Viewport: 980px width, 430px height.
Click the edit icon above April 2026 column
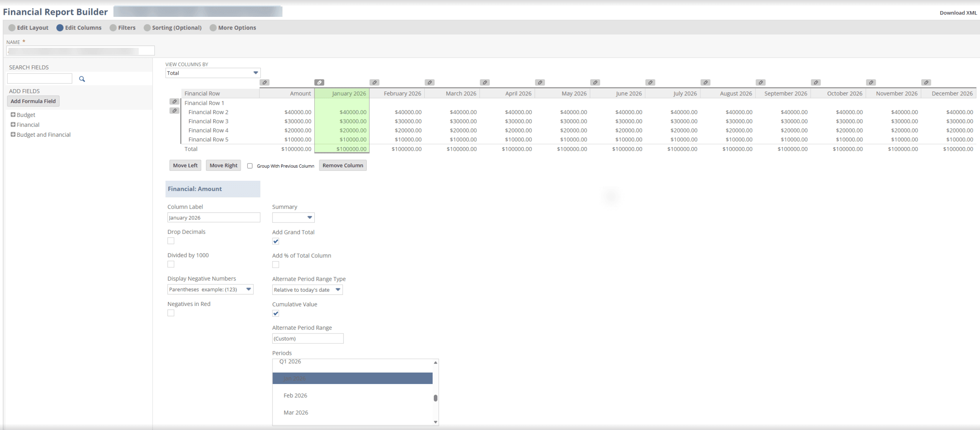pos(485,82)
